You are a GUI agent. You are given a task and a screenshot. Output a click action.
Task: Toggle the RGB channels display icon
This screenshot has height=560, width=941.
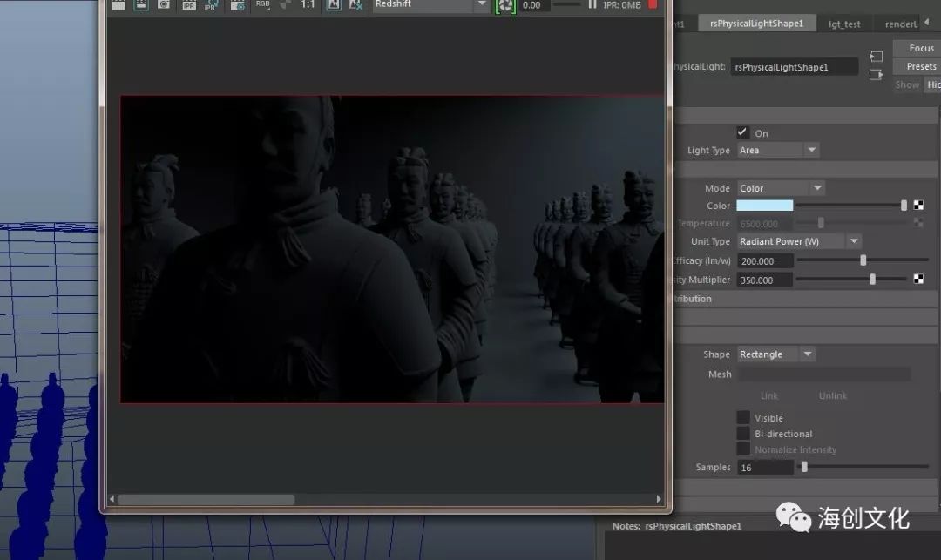coord(262,5)
